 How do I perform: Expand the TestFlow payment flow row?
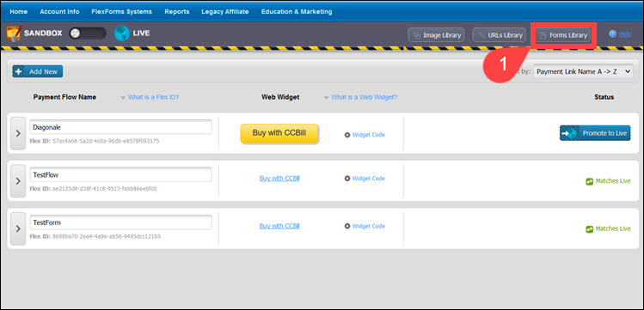tap(18, 181)
